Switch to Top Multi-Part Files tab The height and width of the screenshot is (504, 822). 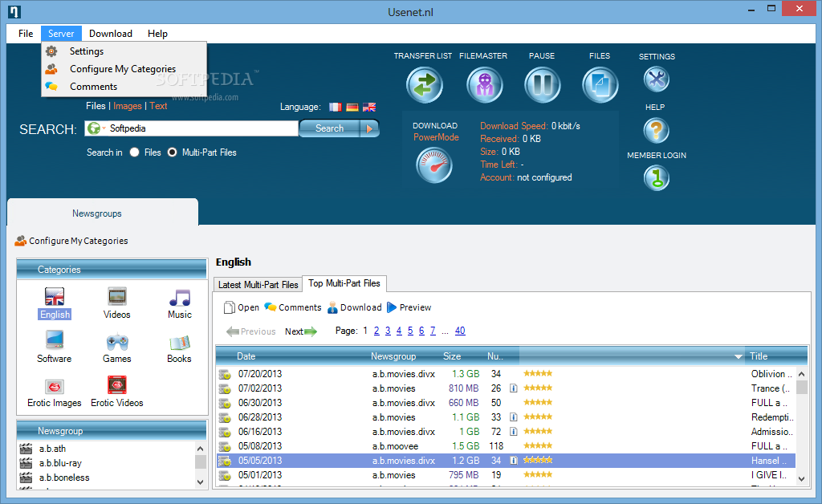344,283
